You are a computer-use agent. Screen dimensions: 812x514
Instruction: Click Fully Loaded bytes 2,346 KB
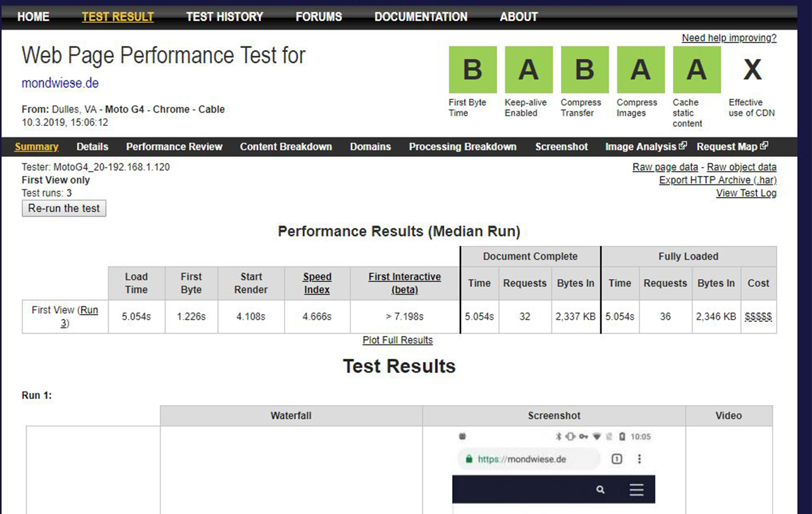(x=716, y=317)
